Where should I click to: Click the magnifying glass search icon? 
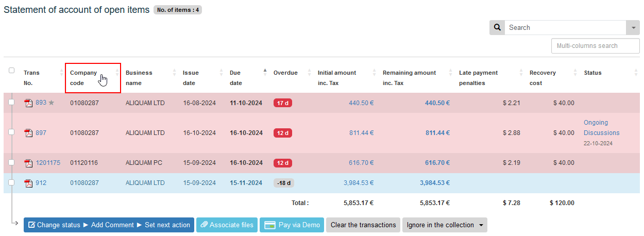497,28
